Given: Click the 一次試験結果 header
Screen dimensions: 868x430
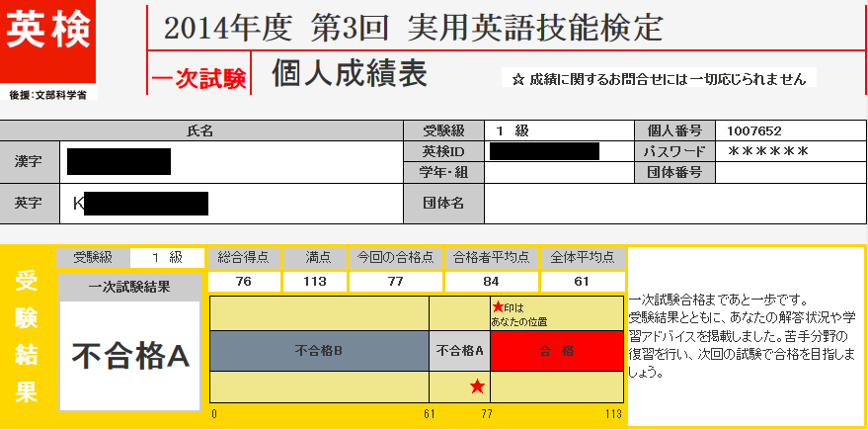Looking at the screenshot, I should (x=129, y=287).
